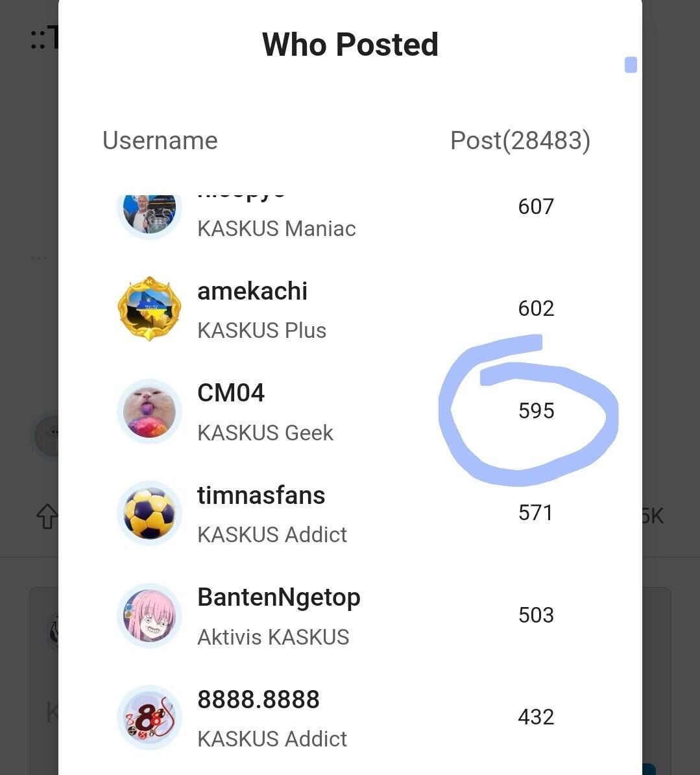Open the three-dot menu behind the dialog
700x775 pixels.
pos(39,258)
